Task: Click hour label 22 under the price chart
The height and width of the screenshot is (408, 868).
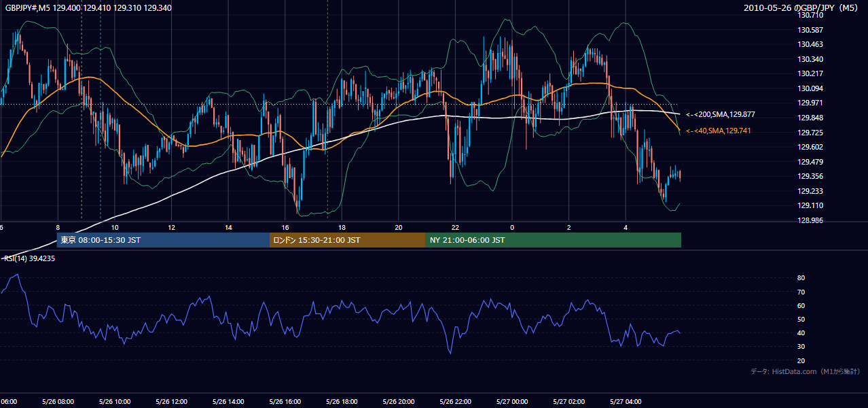Action: (455, 228)
